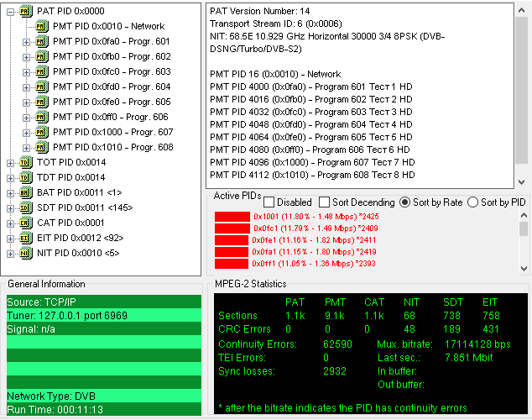The height and width of the screenshot is (420, 532).
Task: Click the Transport Stream ID: 6 line
Action: pyautogui.click(x=276, y=24)
